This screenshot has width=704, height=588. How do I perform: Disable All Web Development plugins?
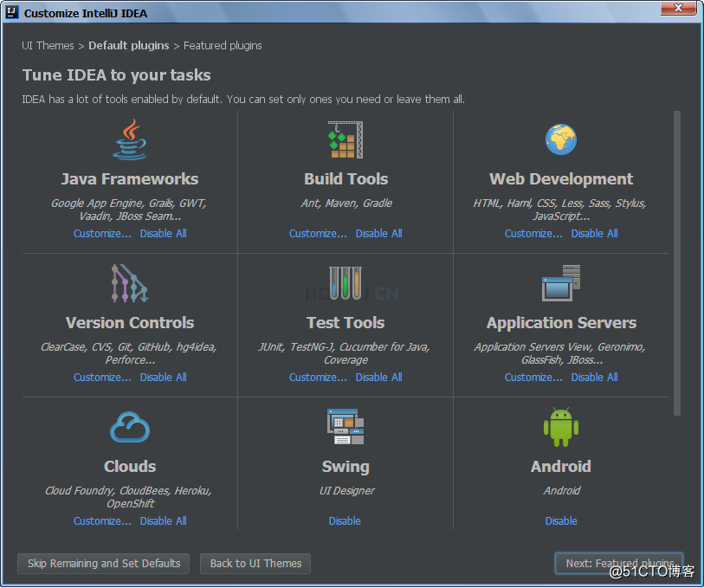pos(594,234)
